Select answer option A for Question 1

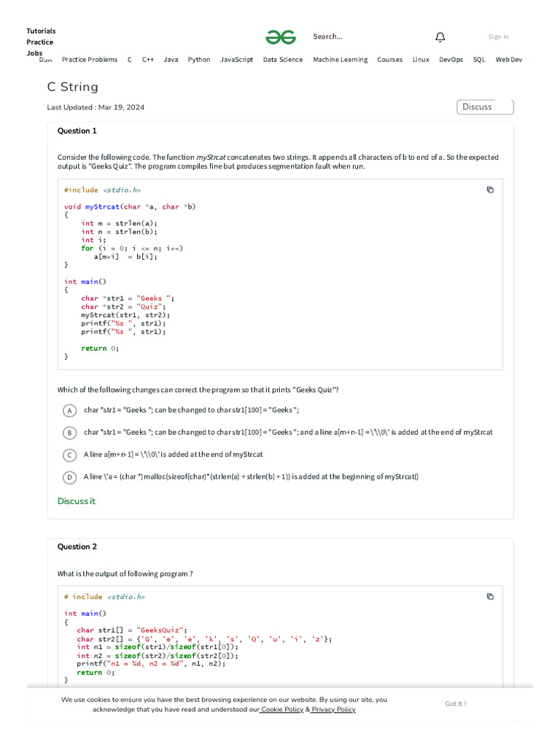(69, 411)
